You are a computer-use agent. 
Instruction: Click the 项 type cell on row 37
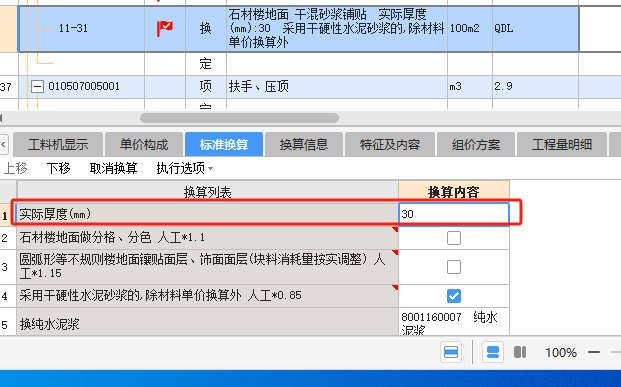[206, 86]
